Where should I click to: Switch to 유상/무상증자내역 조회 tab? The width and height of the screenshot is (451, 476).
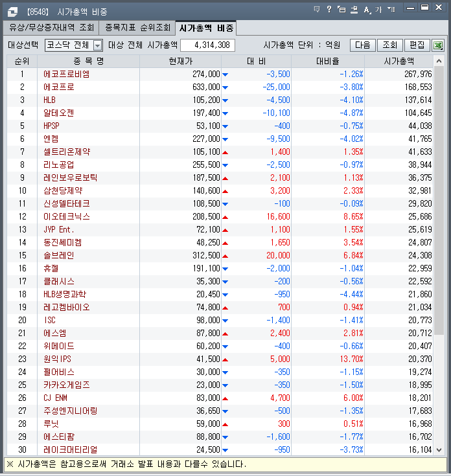[x=51, y=28]
